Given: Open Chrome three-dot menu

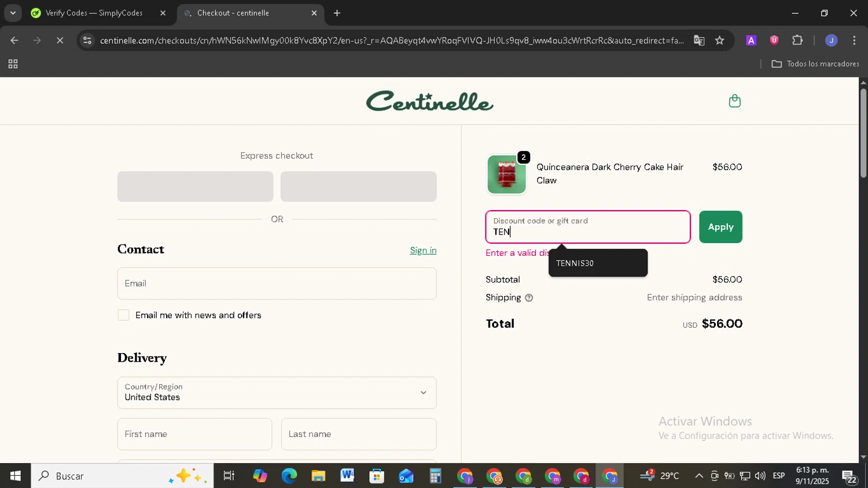Looking at the screenshot, I should 854,41.
